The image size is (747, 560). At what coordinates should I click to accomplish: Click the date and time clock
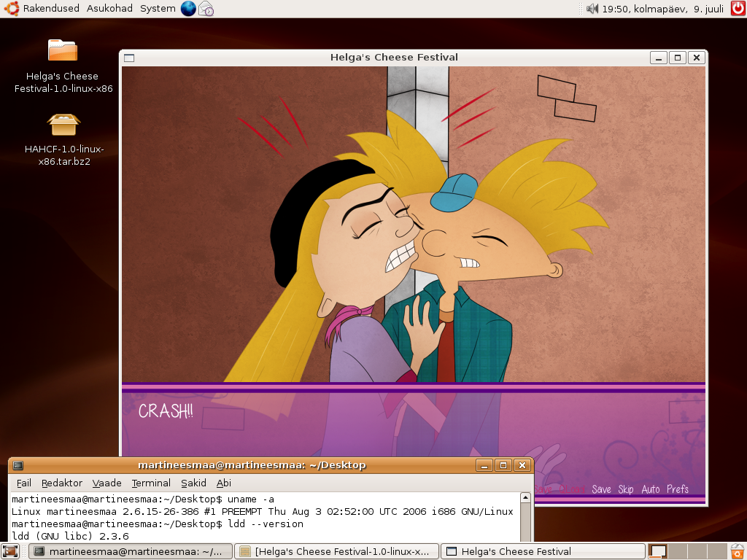click(662, 9)
